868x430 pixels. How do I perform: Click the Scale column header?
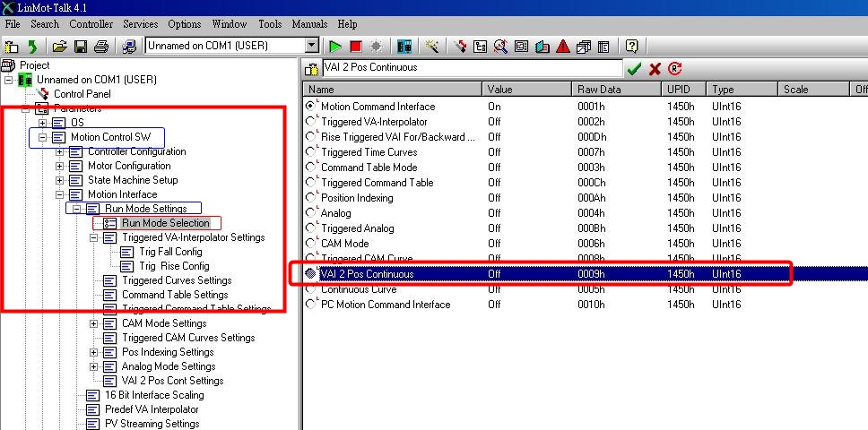point(812,89)
